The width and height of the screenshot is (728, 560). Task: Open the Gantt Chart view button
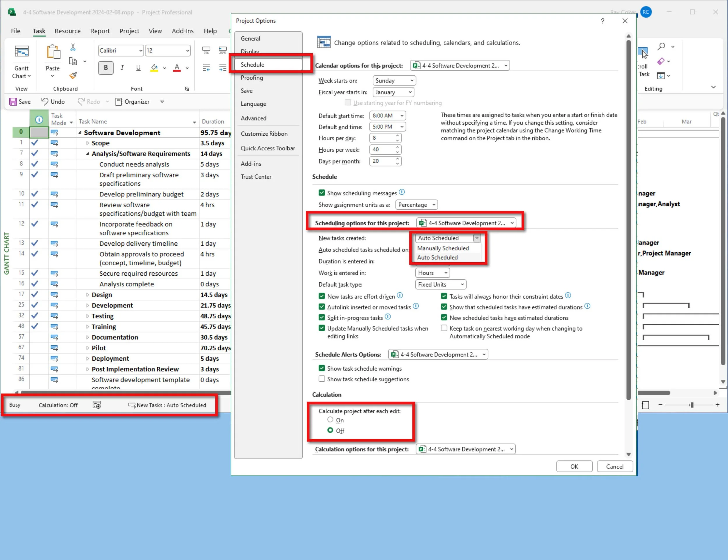(x=21, y=62)
